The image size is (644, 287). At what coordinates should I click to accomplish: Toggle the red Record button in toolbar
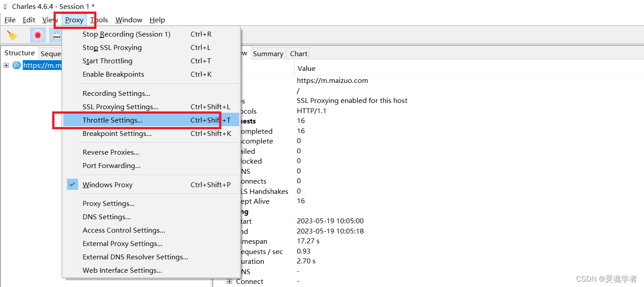pyautogui.click(x=38, y=35)
